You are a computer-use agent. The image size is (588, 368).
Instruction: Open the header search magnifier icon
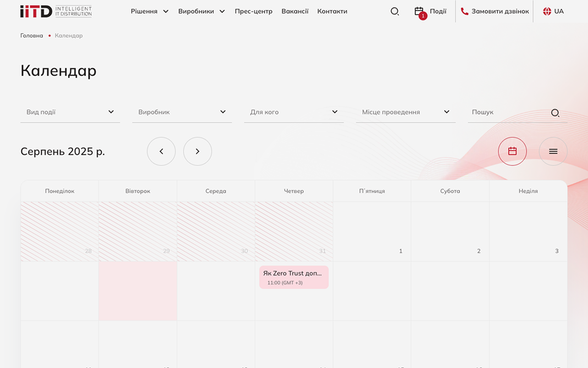tap(395, 12)
